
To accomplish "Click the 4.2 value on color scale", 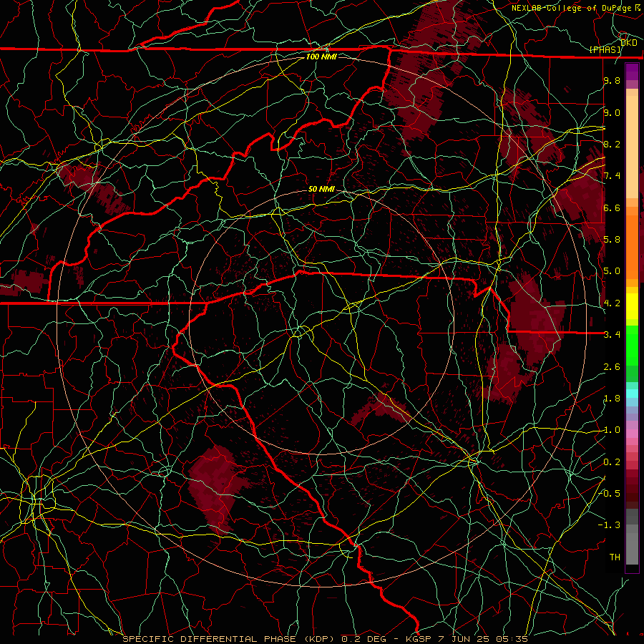I will tap(612, 303).
